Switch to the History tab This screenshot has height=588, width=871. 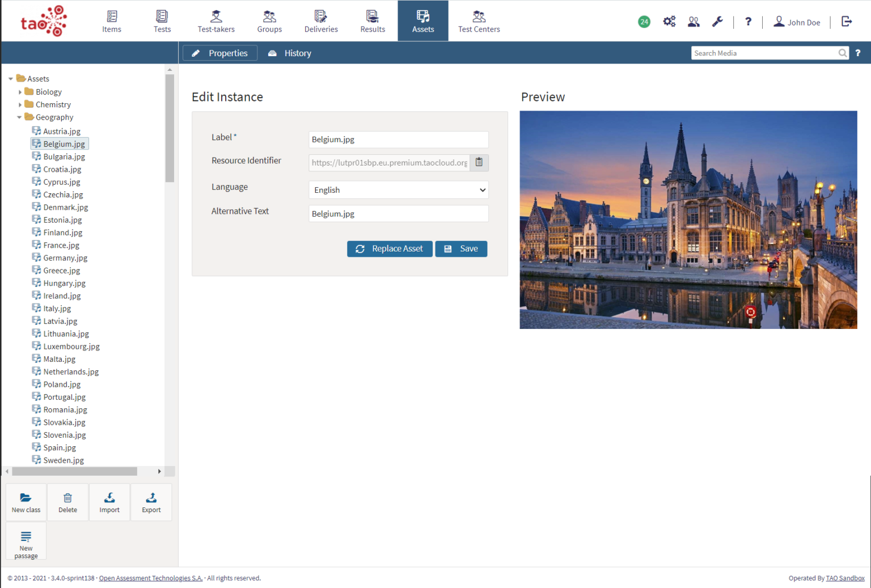pyautogui.click(x=289, y=53)
